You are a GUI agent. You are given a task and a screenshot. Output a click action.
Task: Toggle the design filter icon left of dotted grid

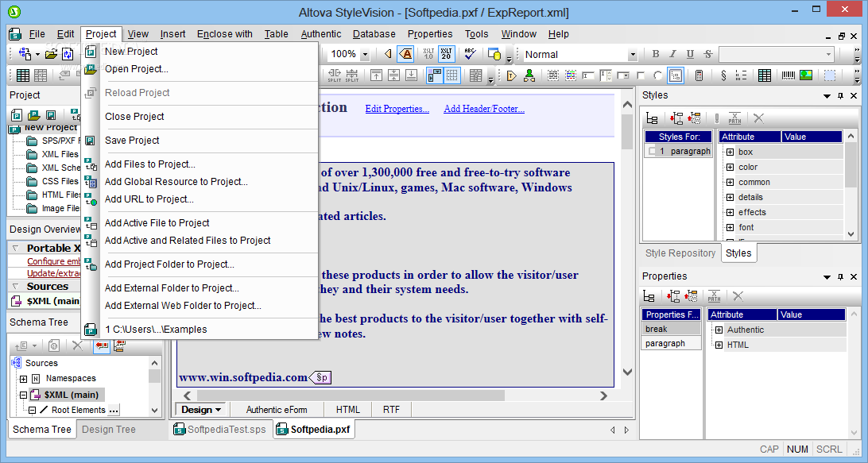coord(435,75)
